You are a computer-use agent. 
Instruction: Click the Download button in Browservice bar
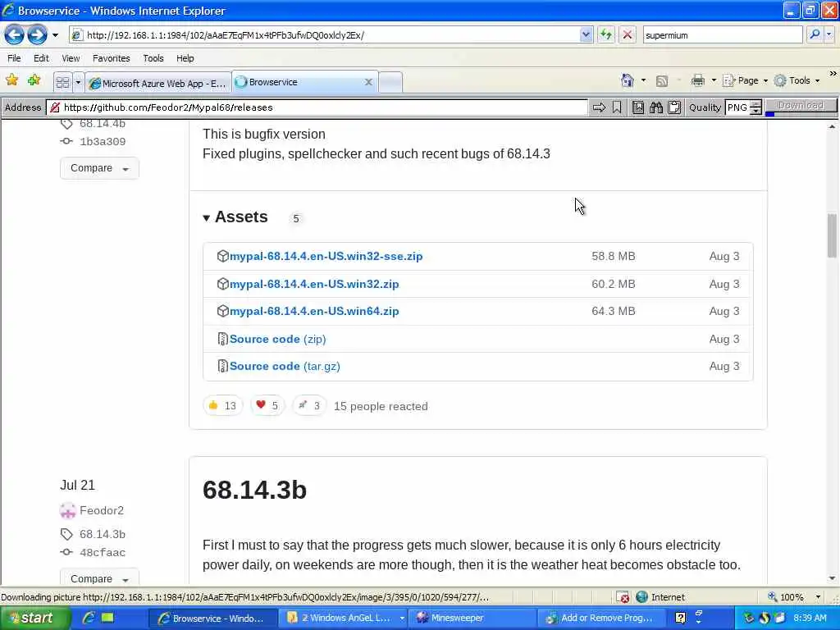pos(801,106)
